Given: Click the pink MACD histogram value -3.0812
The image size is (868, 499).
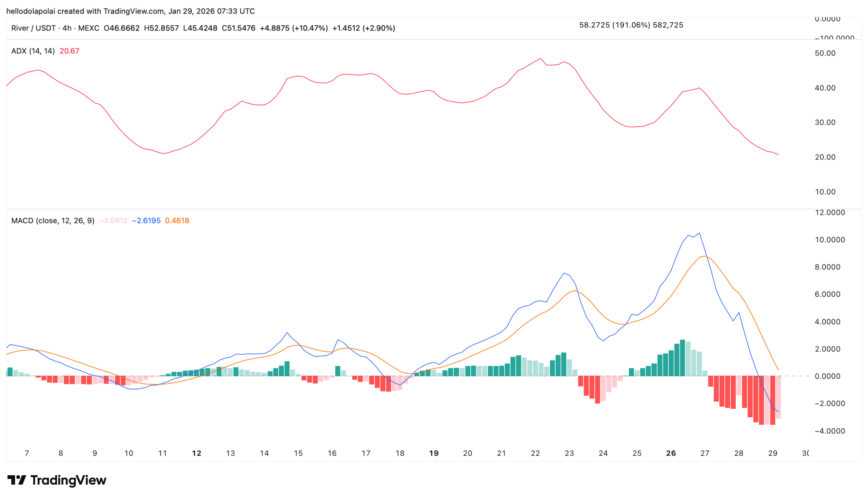Looking at the screenshot, I should (113, 221).
